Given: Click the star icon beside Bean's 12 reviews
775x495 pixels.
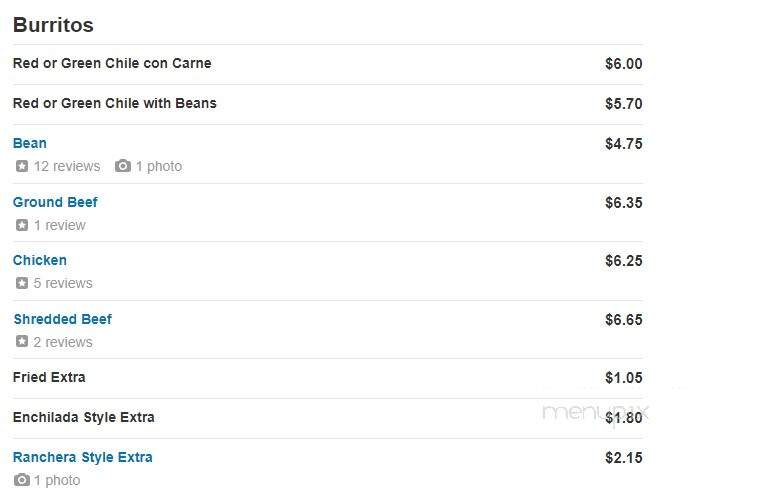Looking at the screenshot, I should click(x=22, y=166).
